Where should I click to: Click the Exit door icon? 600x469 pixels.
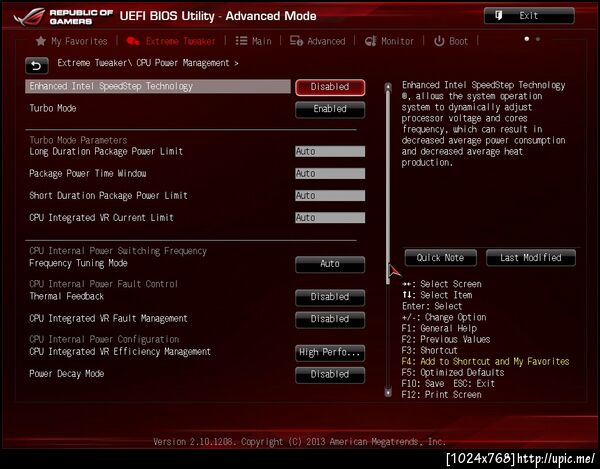pos(499,16)
